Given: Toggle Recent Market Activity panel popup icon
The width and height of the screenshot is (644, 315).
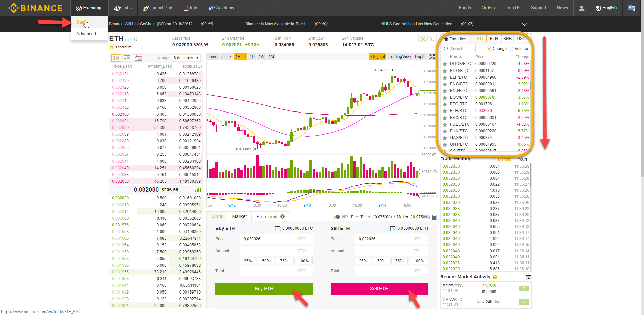Looking at the screenshot, I should pos(529,278).
